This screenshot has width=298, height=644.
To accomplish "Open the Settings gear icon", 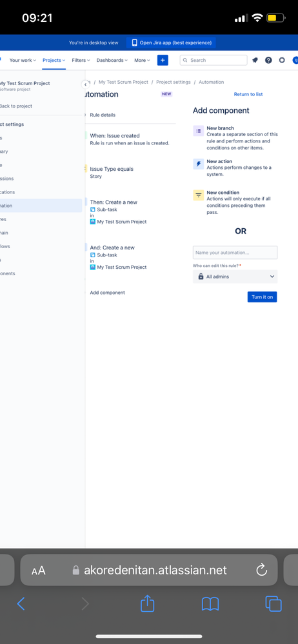I will (x=282, y=60).
